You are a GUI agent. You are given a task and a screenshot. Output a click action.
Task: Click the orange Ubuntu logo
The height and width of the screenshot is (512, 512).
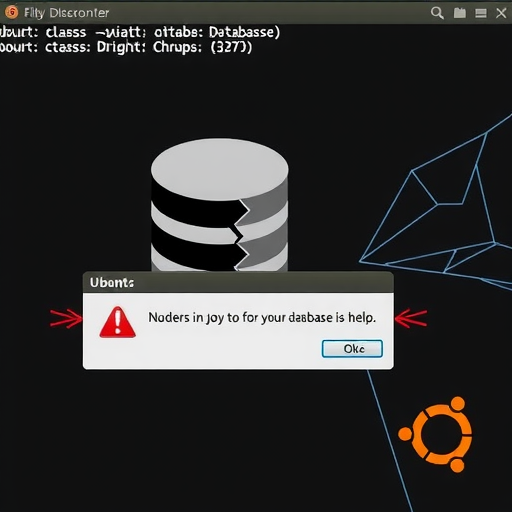[x=435, y=434]
